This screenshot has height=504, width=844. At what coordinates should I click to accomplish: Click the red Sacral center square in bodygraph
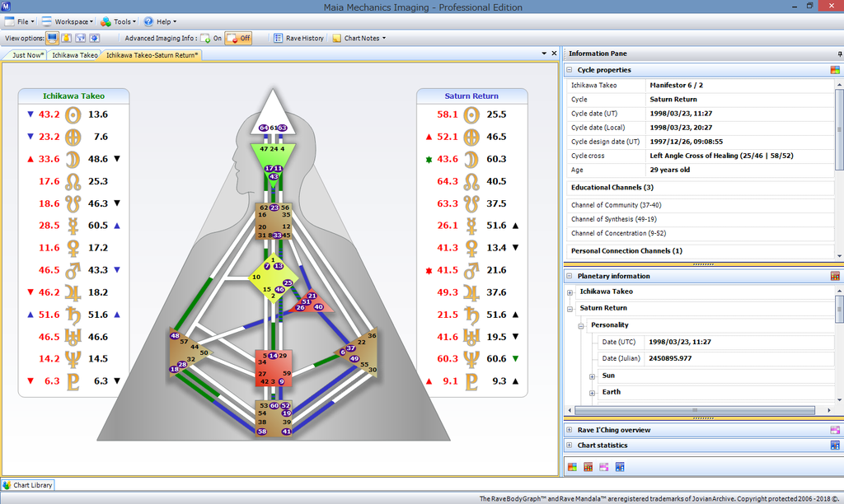[x=274, y=368]
